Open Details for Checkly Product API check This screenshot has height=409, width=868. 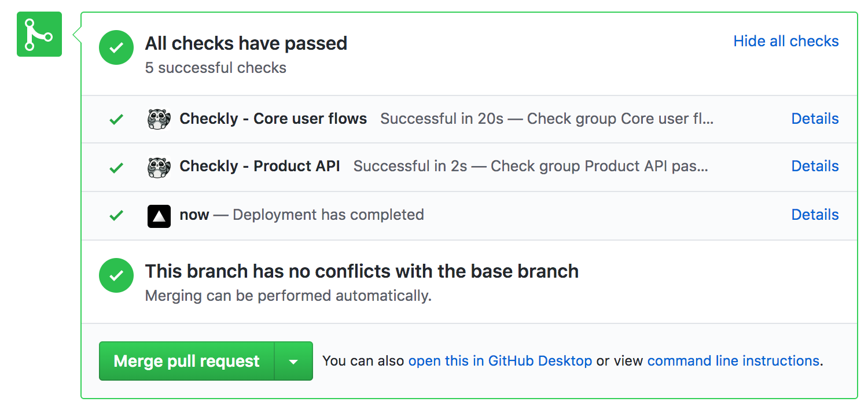coord(815,167)
